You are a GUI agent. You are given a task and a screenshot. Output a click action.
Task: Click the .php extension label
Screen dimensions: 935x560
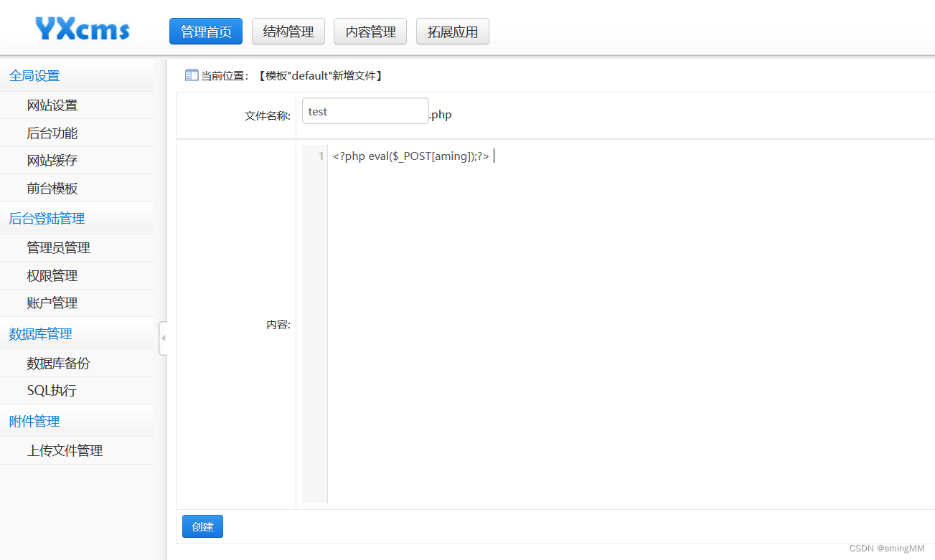441,115
